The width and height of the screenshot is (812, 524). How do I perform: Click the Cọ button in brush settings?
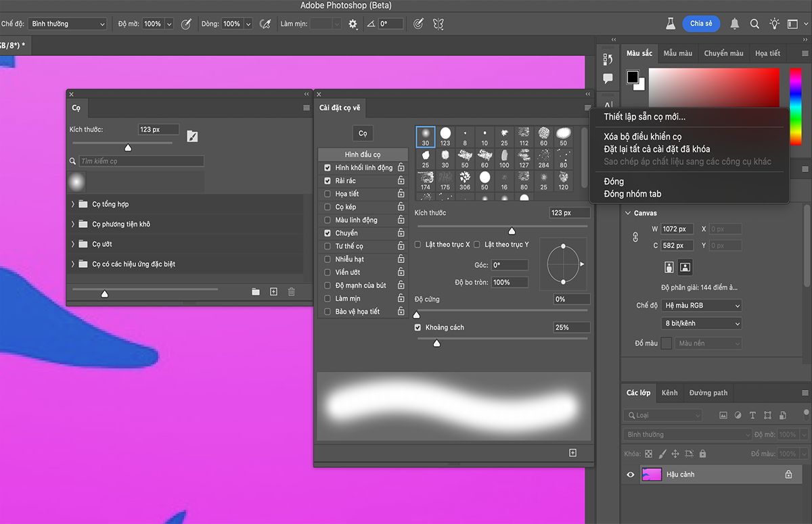363,133
